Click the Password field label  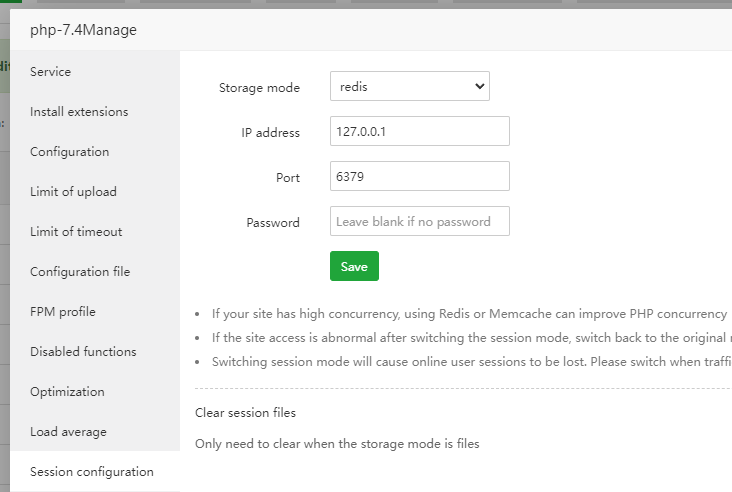[273, 223]
